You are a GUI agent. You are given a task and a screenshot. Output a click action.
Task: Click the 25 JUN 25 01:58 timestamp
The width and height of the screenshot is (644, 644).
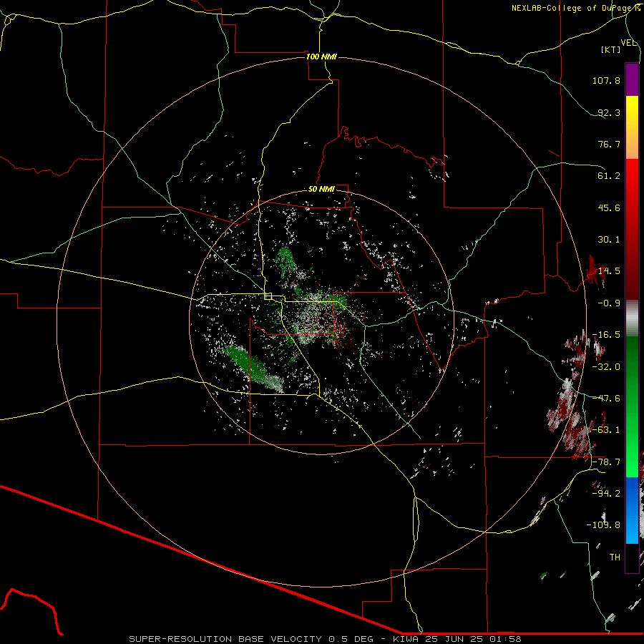click(472, 639)
